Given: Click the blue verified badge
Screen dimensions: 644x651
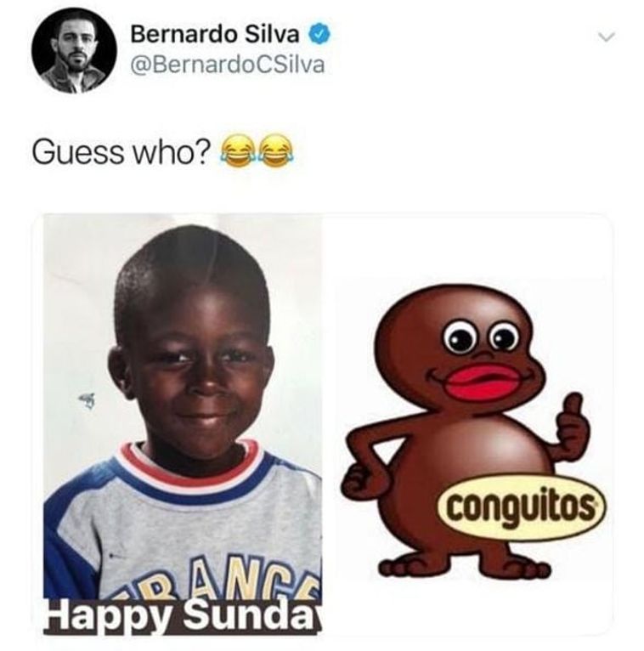Looking at the screenshot, I should (x=319, y=34).
